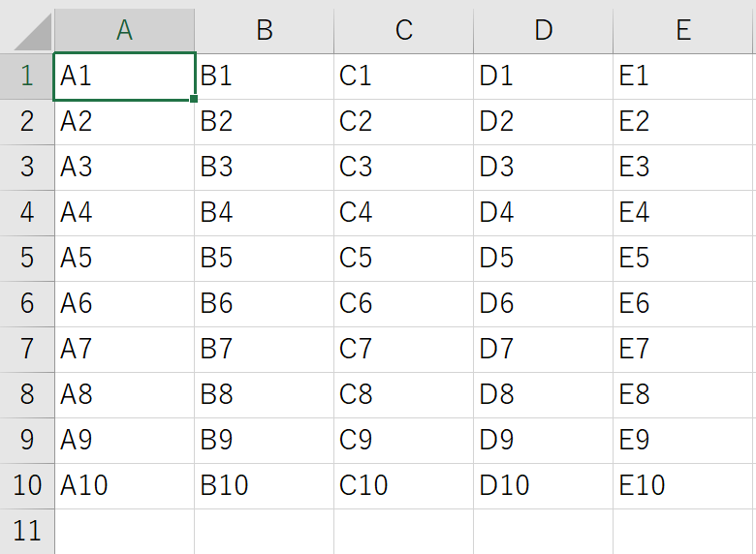Image resolution: width=756 pixels, height=554 pixels.
Task: Select cell containing E10
Action: (682, 485)
